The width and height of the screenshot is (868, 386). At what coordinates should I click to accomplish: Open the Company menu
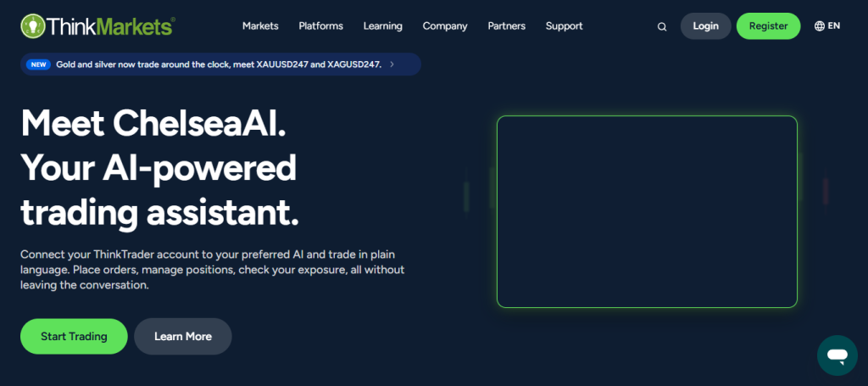(445, 26)
